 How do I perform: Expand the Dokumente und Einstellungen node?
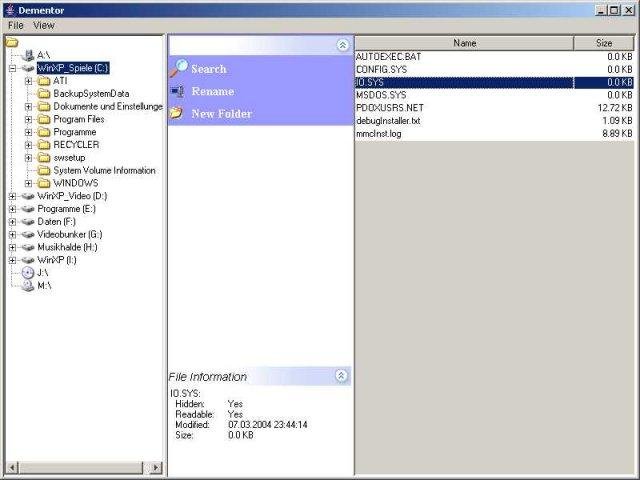[28, 107]
